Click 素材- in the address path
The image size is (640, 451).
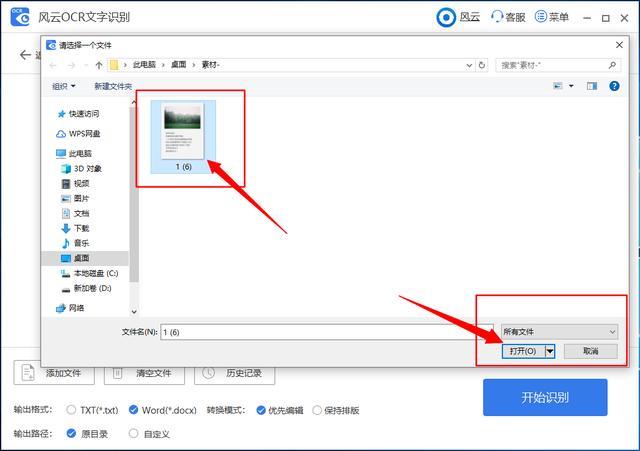pyautogui.click(x=211, y=64)
